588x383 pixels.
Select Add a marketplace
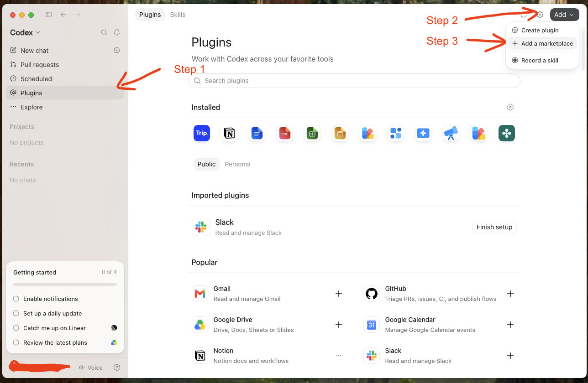[x=542, y=43]
